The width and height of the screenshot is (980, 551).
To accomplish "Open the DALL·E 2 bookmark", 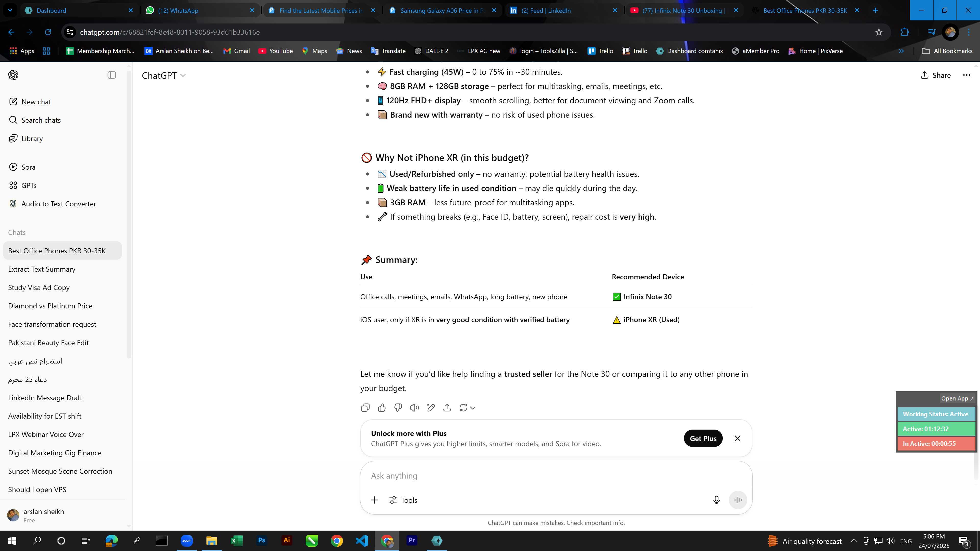I will pyautogui.click(x=431, y=51).
